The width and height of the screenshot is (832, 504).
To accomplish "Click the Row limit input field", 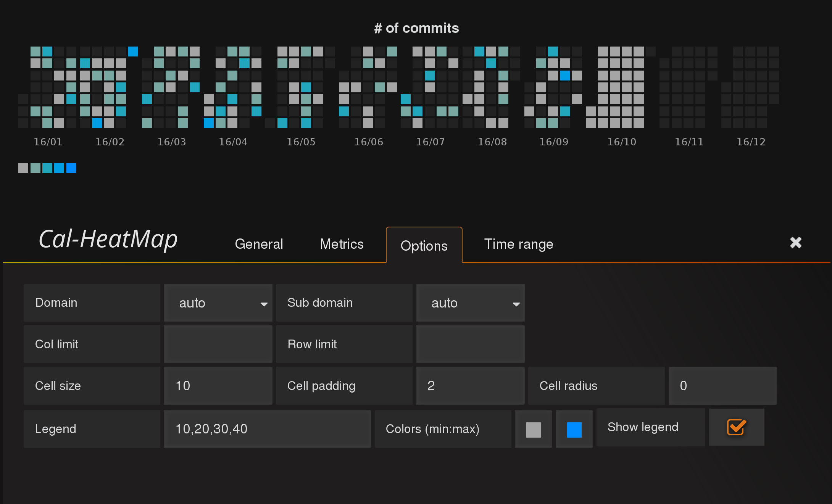I will coord(470,344).
